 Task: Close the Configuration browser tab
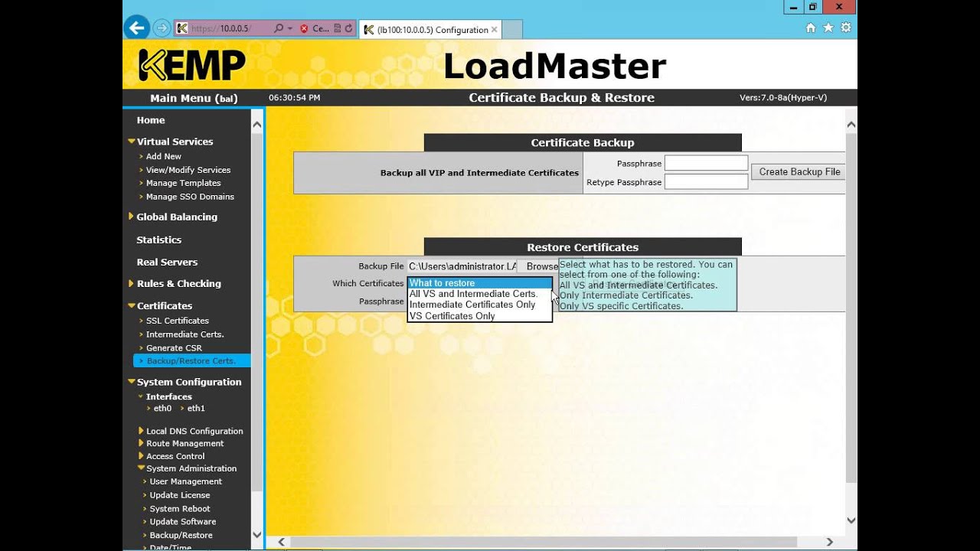495,30
